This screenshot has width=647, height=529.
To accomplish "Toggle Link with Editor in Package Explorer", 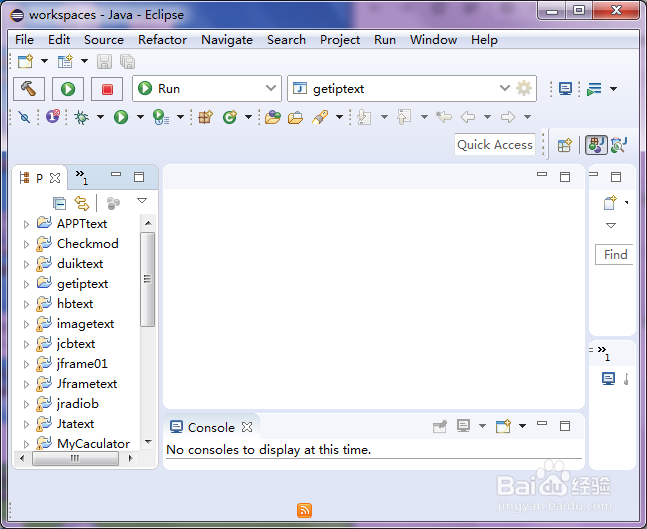I will (x=82, y=203).
